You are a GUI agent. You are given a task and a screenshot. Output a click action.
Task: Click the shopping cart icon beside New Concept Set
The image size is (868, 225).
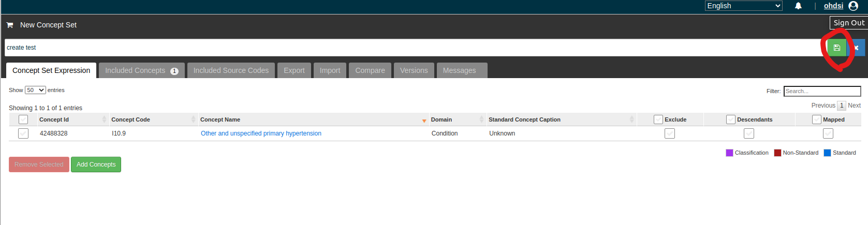(10, 25)
